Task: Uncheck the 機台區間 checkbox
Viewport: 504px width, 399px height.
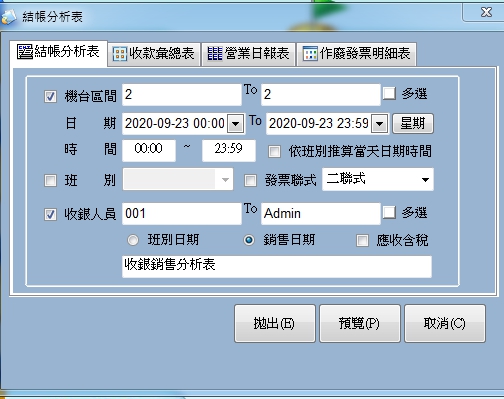Action: (x=50, y=96)
